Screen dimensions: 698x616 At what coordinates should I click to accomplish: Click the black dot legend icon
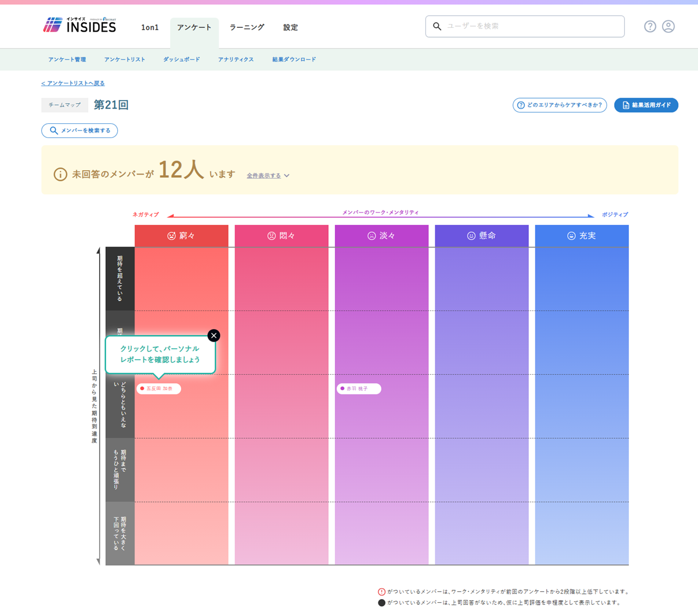(x=382, y=603)
